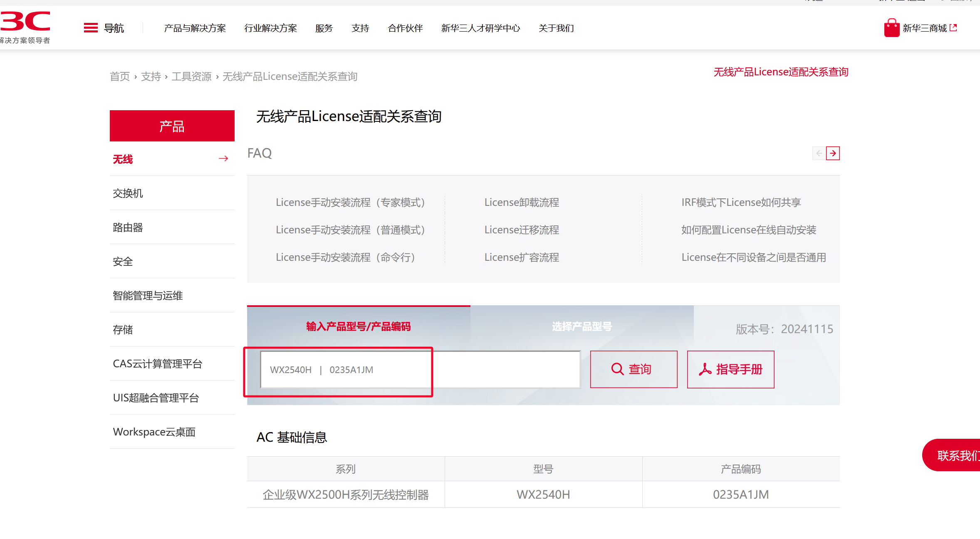Viewport: 980px width, 539px height.
Task: Click the FAQ previous arrow button
Action: 819,153
